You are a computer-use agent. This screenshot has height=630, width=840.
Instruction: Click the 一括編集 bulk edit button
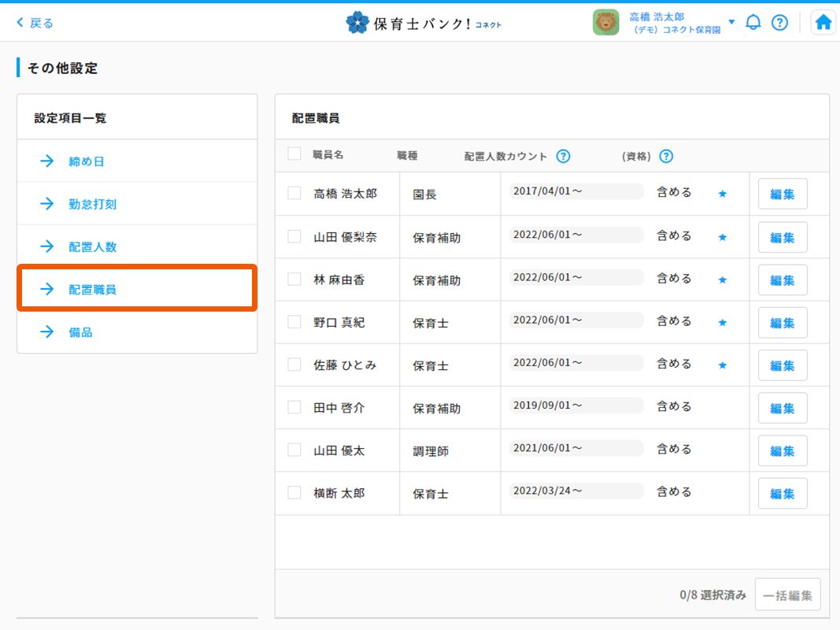coord(787,595)
